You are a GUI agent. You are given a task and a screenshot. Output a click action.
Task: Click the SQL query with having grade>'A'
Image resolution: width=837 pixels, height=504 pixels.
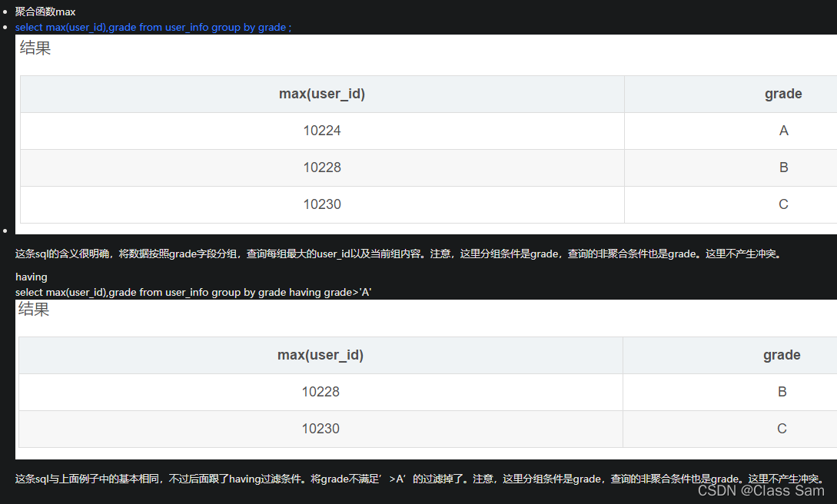(x=193, y=292)
